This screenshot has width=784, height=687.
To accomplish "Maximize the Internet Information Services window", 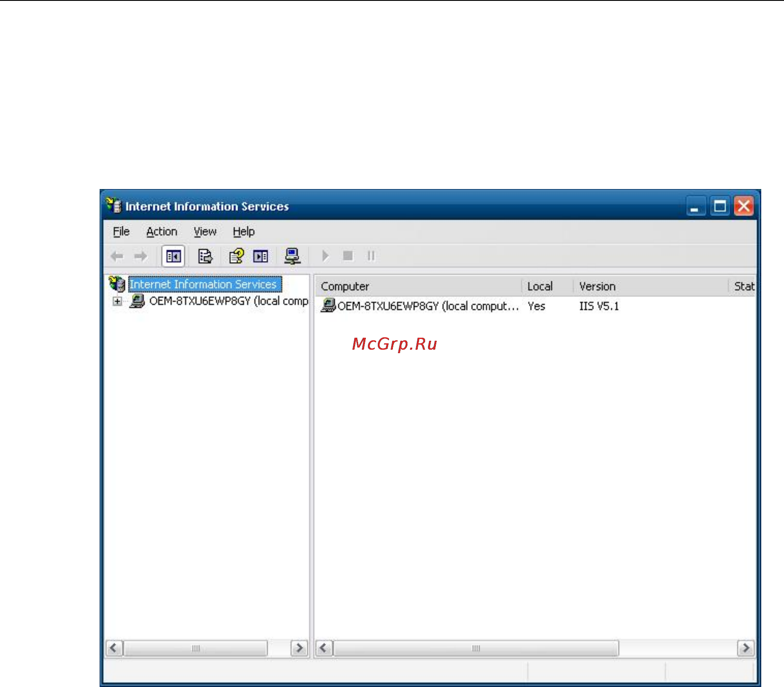I will [720, 206].
